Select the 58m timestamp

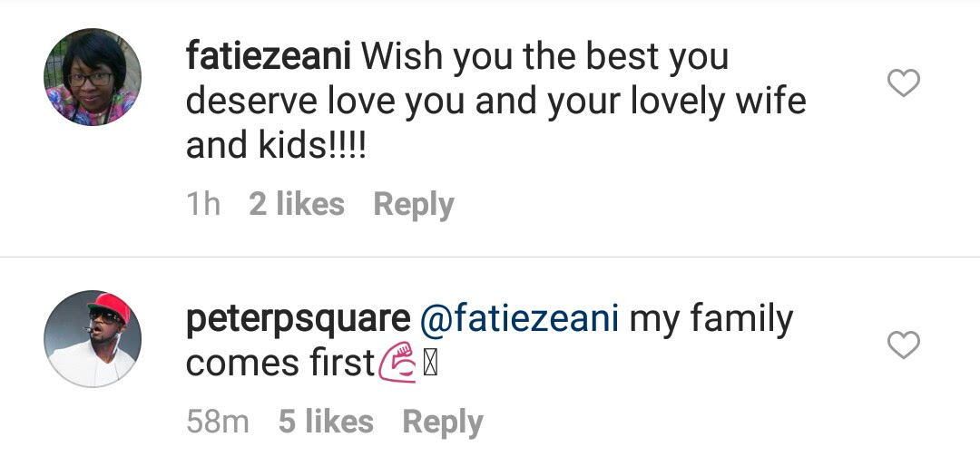[x=218, y=421]
